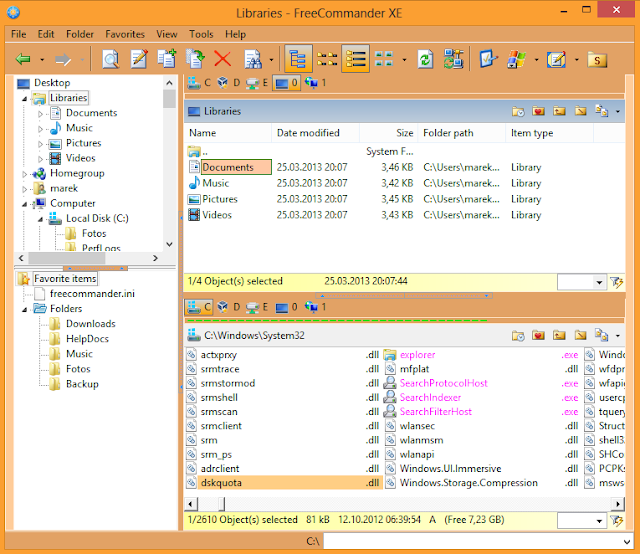The image size is (640, 554).
Task: Expand the Homegroup tree node
Action: (24, 174)
